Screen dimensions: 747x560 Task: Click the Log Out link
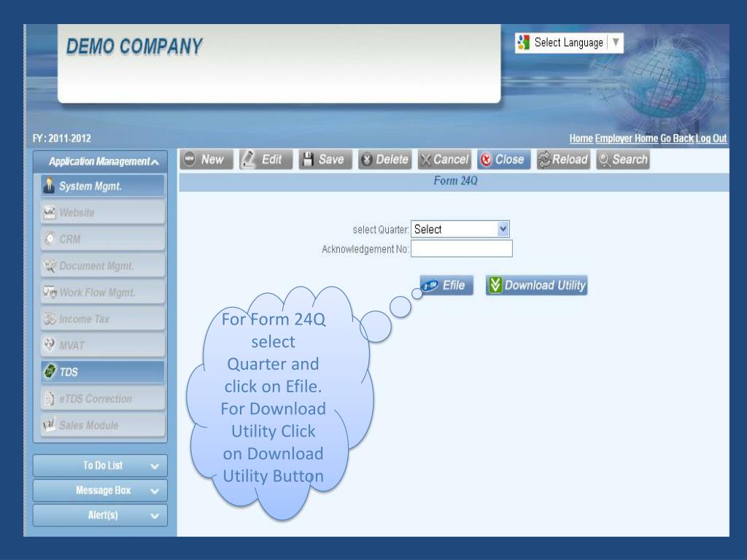(x=711, y=139)
